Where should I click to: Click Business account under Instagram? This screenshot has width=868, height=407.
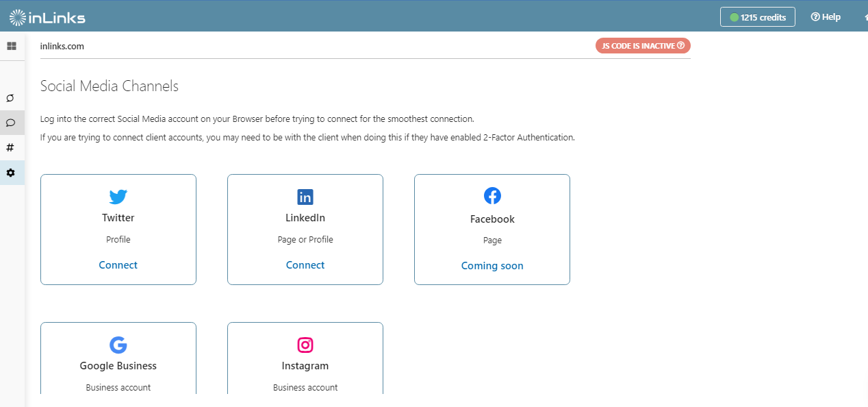[305, 388]
